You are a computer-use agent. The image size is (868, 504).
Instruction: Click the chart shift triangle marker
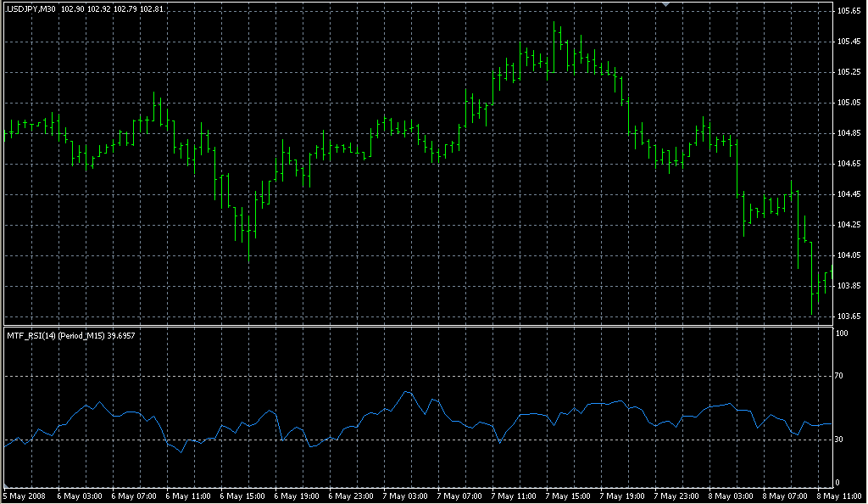665,4
